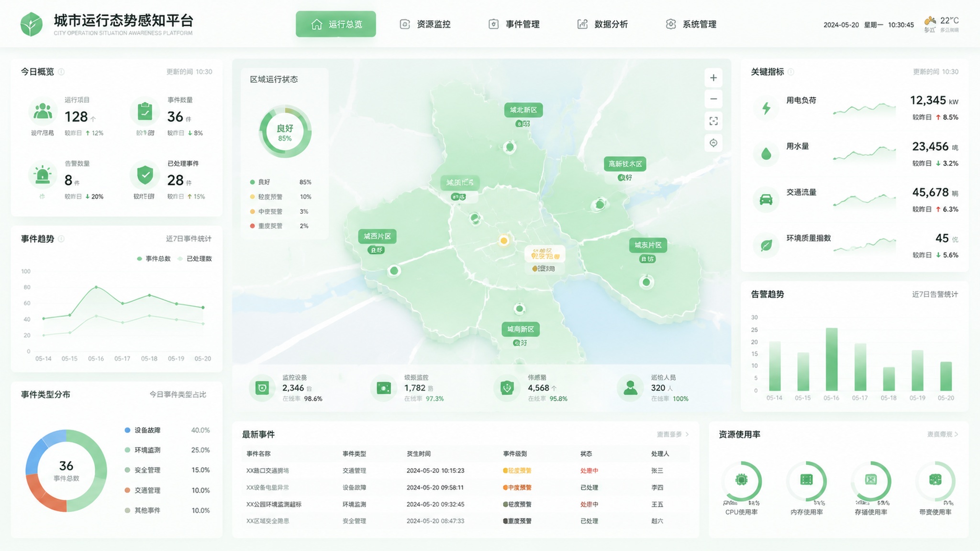The image size is (980, 551).
Task: Click the weather icon beside 22°C
Action: click(930, 21)
